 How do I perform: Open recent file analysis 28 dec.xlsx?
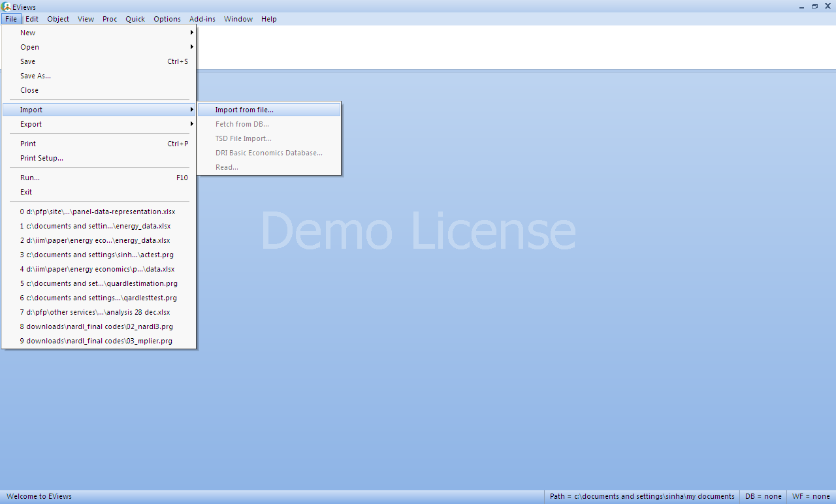pyautogui.click(x=99, y=312)
